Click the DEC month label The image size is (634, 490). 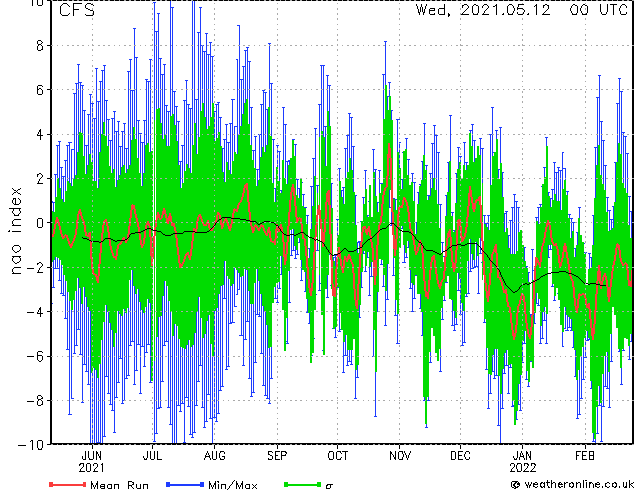point(460,456)
